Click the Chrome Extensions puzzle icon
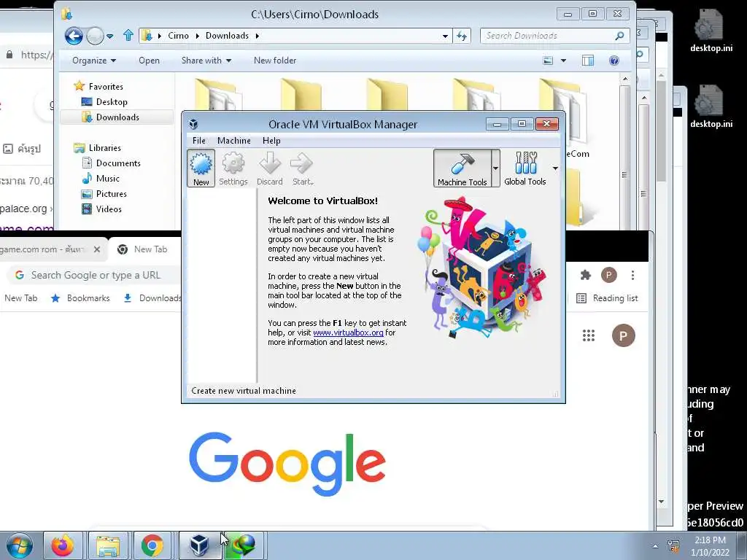Viewport: 747px width, 560px height. coord(586,275)
